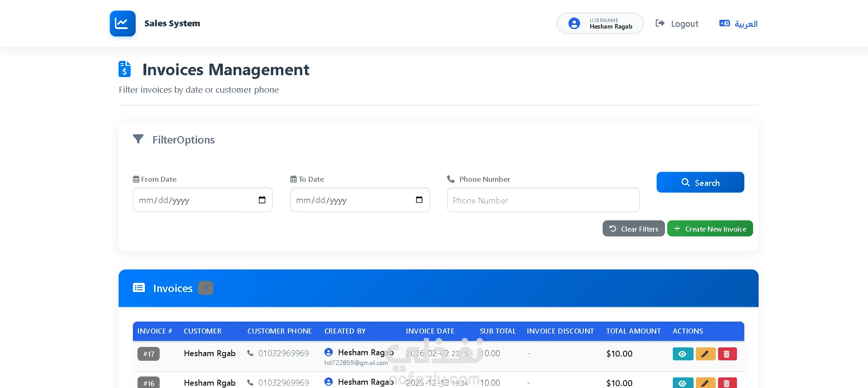The width and height of the screenshot is (868, 388).
Task: View invoice #16 with the eye icon
Action: coord(683,383)
